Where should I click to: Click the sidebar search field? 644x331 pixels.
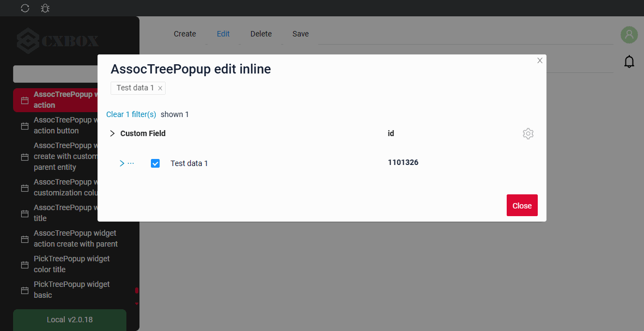(x=56, y=74)
